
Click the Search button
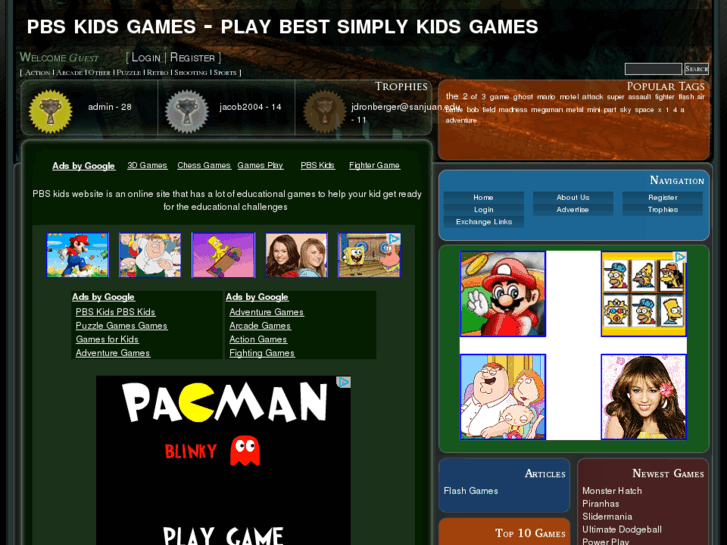pyautogui.click(x=696, y=69)
